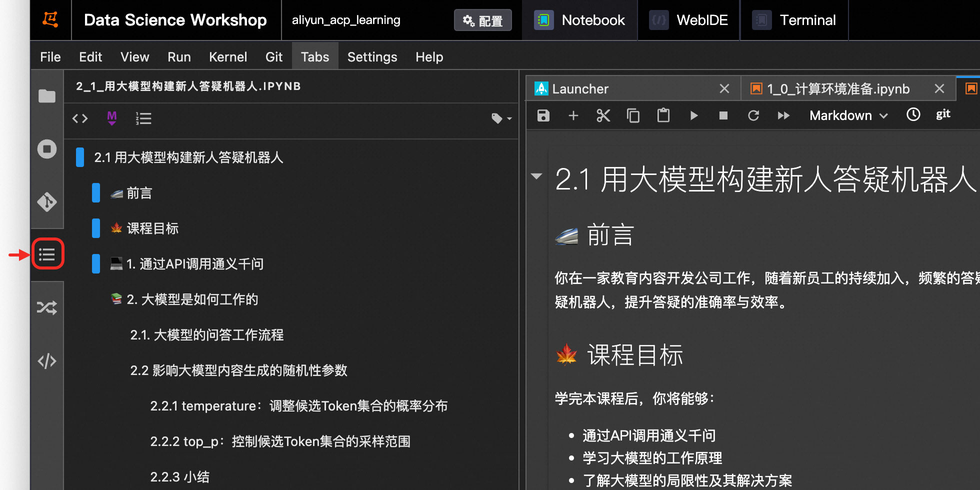Open the View menu

[134, 56]
